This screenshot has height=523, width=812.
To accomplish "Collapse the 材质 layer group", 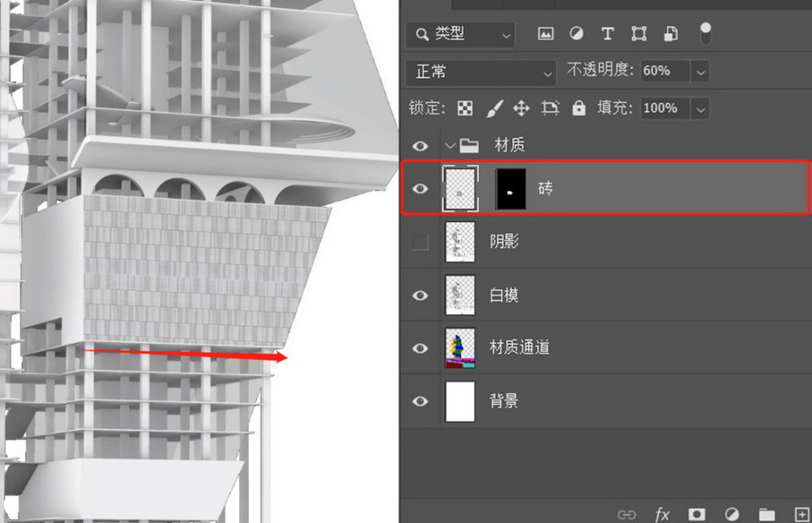I will [450, 146].
